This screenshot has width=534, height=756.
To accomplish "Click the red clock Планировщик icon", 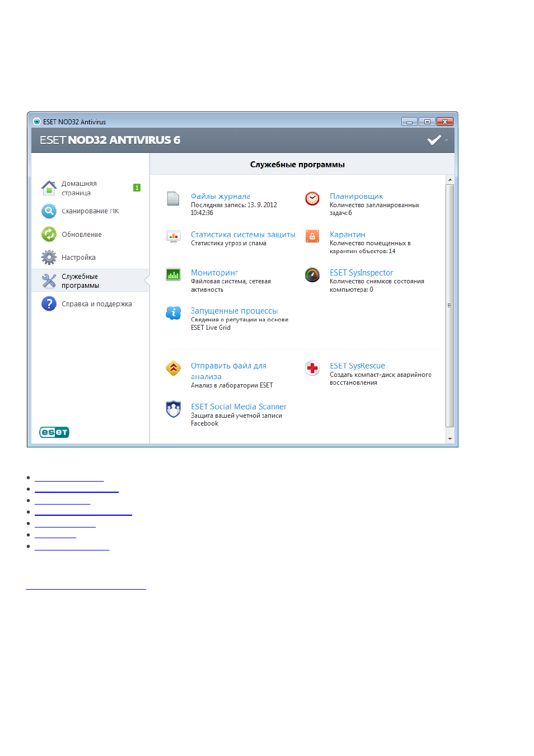I will (312, 198).
